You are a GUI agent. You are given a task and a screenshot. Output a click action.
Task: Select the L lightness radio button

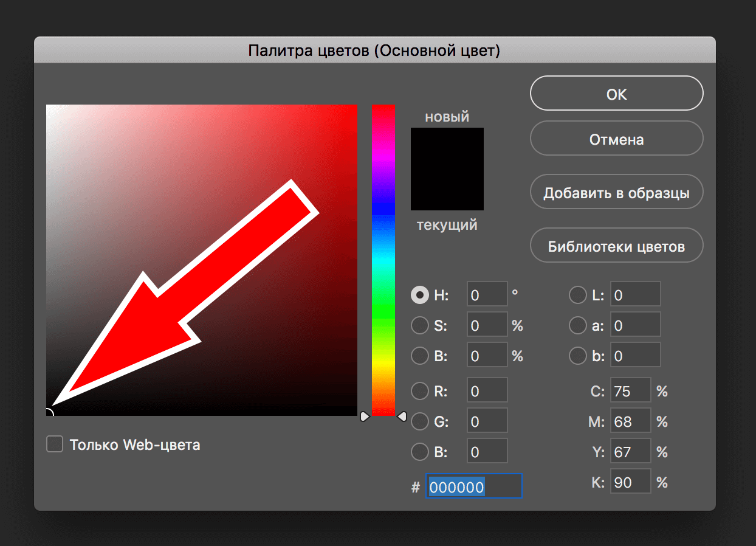pos(577,295)
